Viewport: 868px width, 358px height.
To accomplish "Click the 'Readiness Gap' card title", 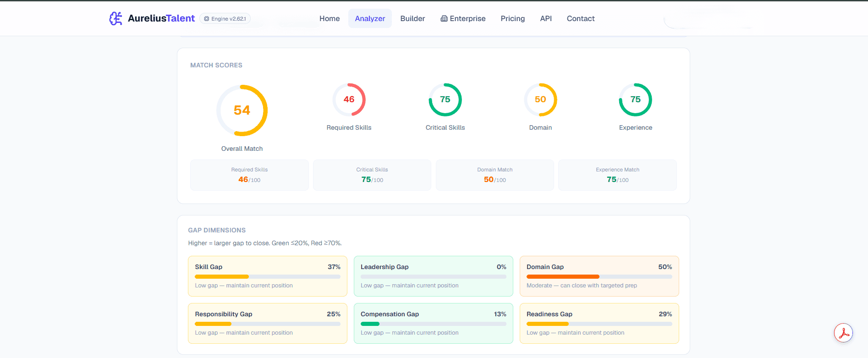I will tap(549, 314).
